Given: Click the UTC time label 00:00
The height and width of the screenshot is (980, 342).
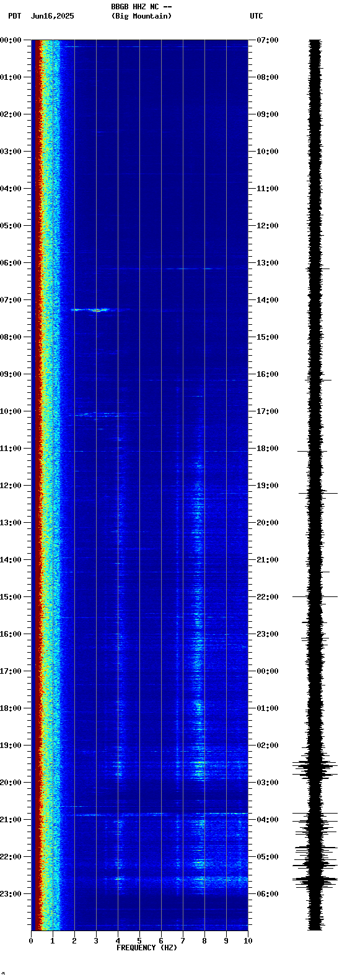Looking at the screenshot, I should [x=268, y=671].
